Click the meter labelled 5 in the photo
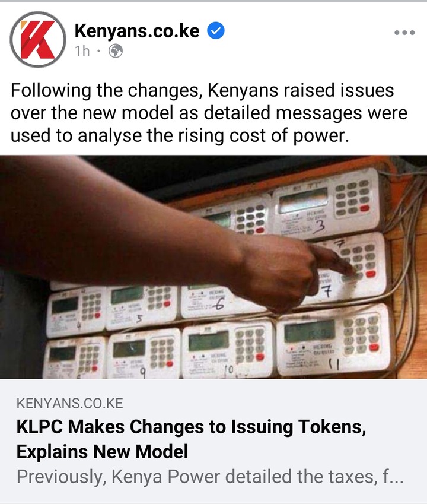This screenshot has height=504, width=427. 141,307
